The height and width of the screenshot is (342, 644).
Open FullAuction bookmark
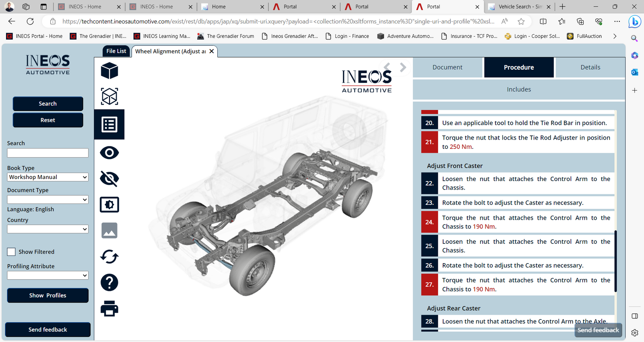pos(584,36)
